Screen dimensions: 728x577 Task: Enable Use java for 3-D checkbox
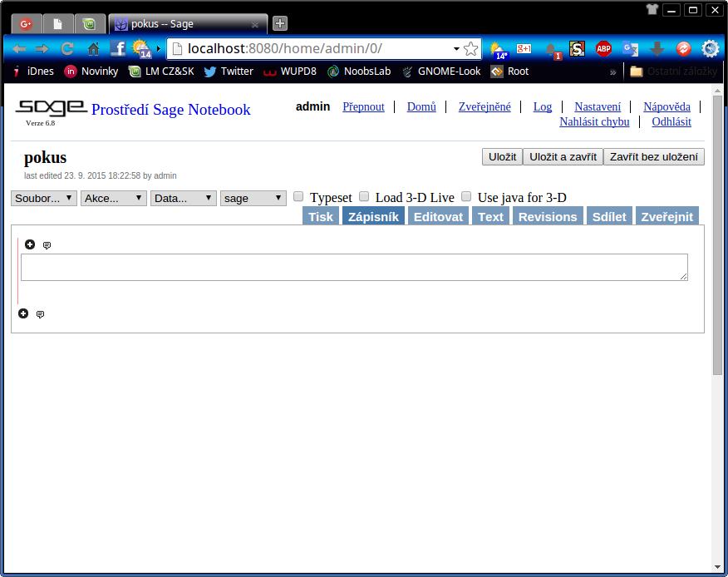[x=466, y=196]
